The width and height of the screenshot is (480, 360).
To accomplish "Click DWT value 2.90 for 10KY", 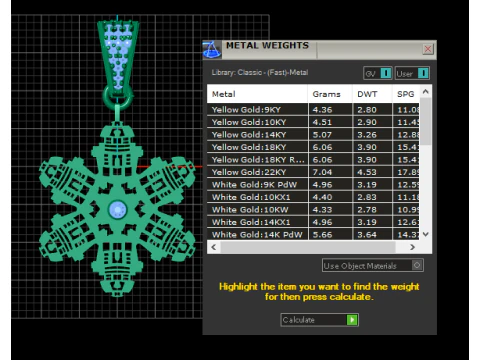I will pos(367,122).
